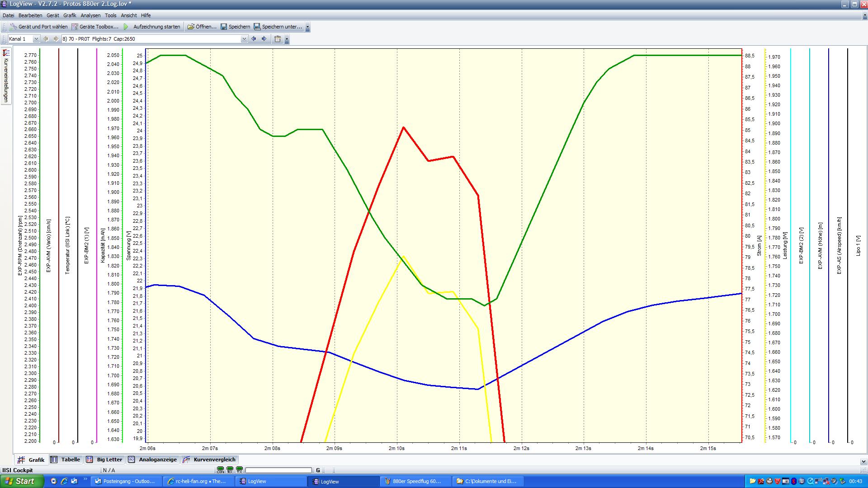Select the Leistung [W] axis label
The height and width of the screenshot is (488, 868).
click(785, 245)
